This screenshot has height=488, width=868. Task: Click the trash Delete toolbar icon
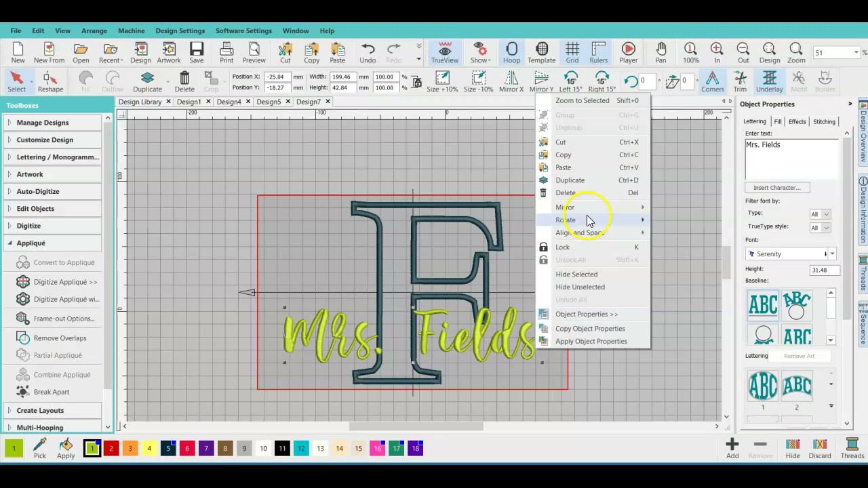tap(184, 82)
